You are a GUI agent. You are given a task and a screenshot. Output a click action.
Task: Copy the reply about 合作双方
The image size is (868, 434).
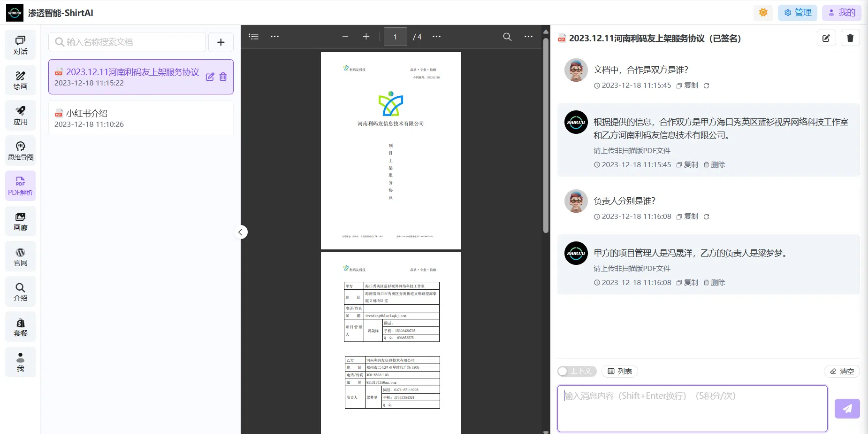[x=687, y=165]
